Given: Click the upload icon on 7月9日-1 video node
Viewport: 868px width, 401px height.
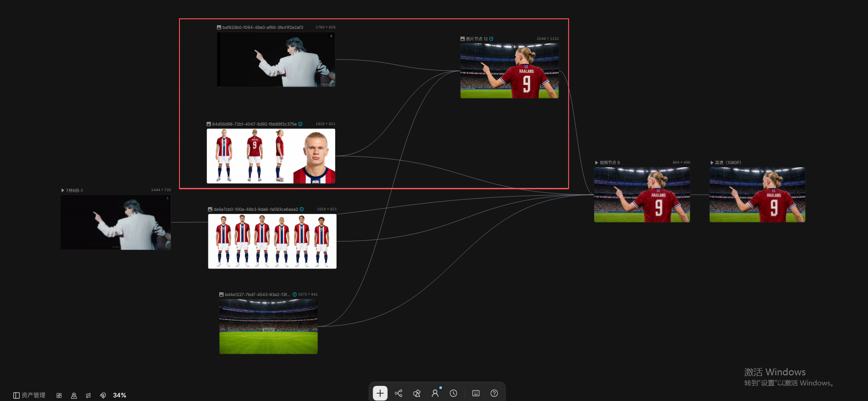Looking at the screenshot, I should tap(168, 198).
